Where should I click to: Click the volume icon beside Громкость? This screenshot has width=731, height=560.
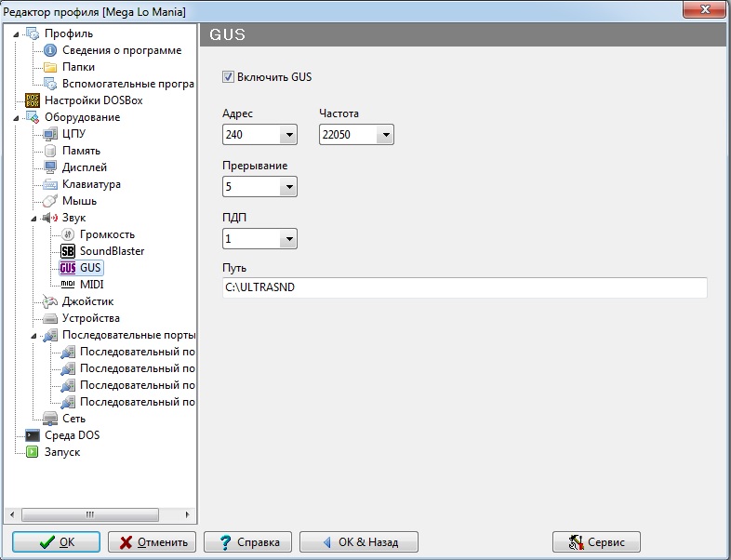click(x=68, y=234)
